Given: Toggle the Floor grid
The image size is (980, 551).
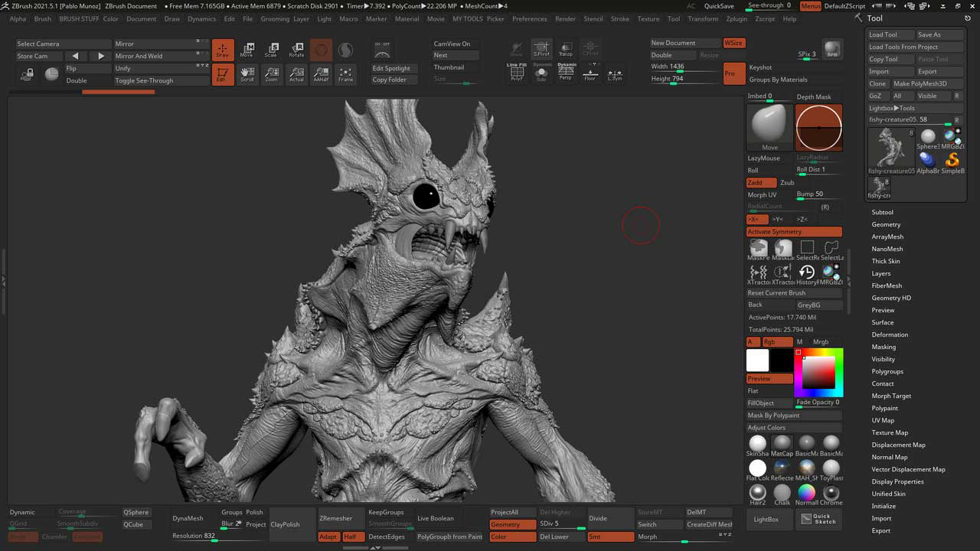Looking at the screenshot, I should click(x=590, y=73).
